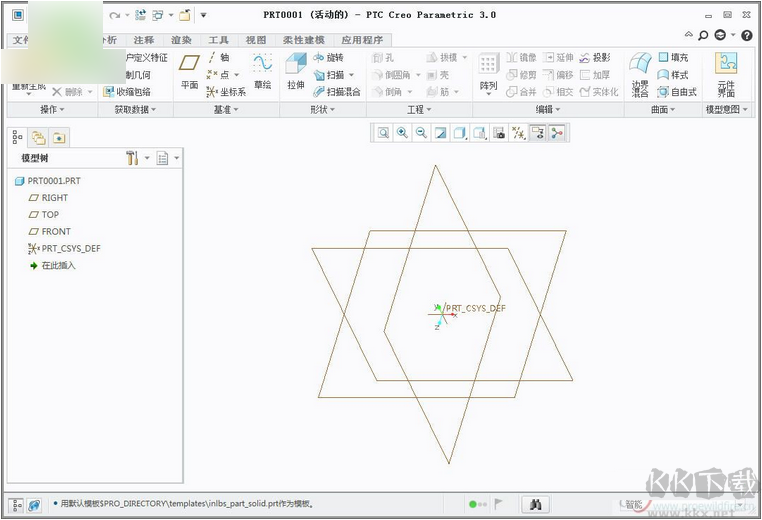This screenshot has width=762, height=520.
Task: Switch to the 渲染 ribbon tab
Action: coord(181,40)
